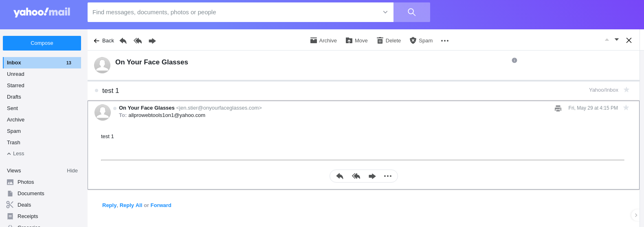
Task: Click the Reply link below message
Action: pyautogui.click(x=109, y=205)
